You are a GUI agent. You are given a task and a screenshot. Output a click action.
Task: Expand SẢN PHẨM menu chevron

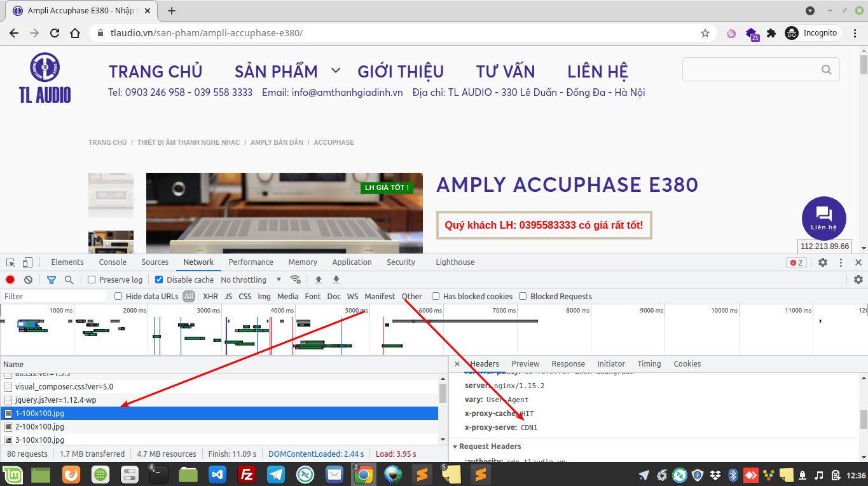pos(336,71)
